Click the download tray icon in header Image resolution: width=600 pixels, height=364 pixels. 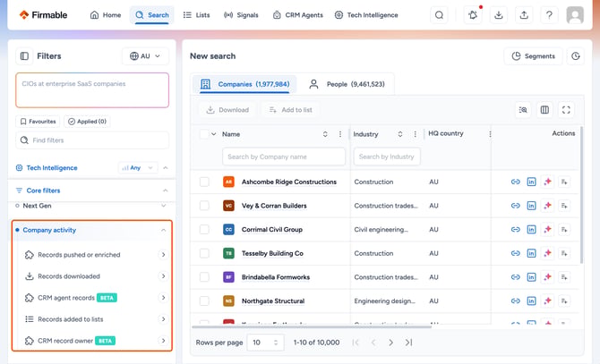pos(498,15)
